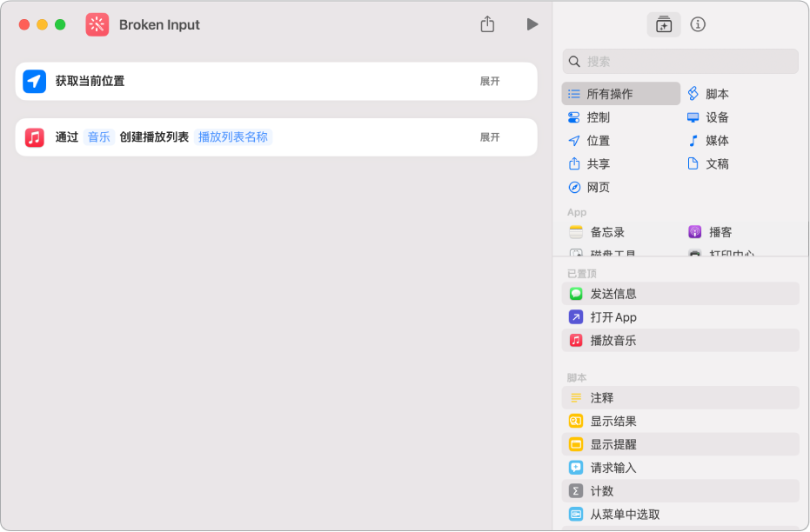810x532 pixels.
Task: Click the 创建播放列表 text label
Action: click(x=154, y=137)
